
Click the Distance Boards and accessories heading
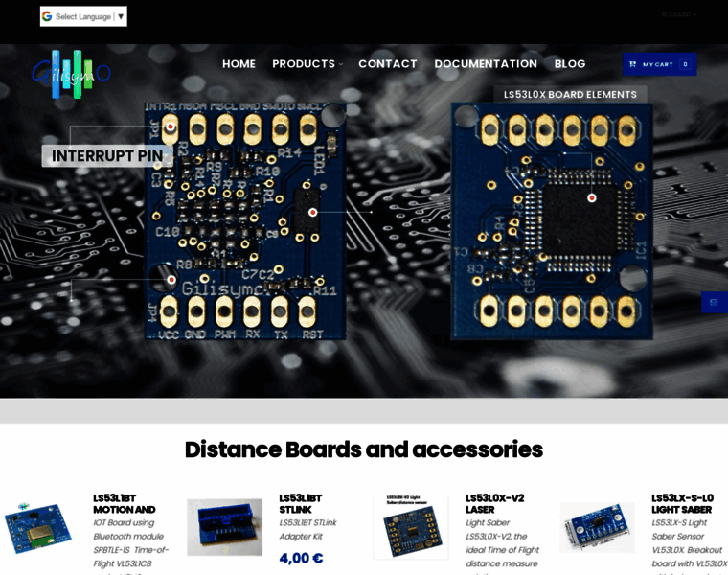pyautogui.click(x=364, y=449)
